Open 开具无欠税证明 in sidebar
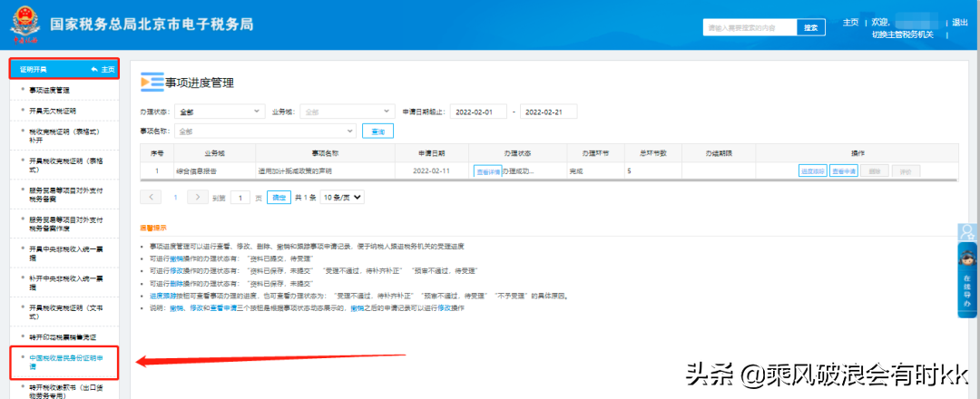Screen dimensions: 980x399 [53, 112]
